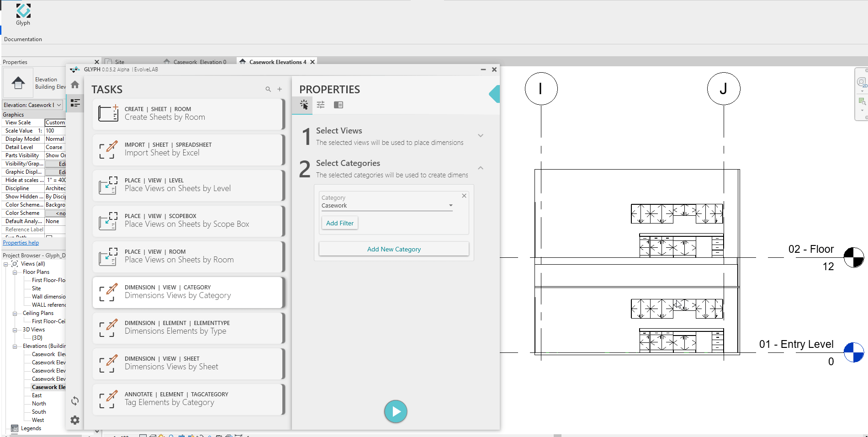Click the 02 - Floor level label
The image size is (868, 437).
point(811,249)
